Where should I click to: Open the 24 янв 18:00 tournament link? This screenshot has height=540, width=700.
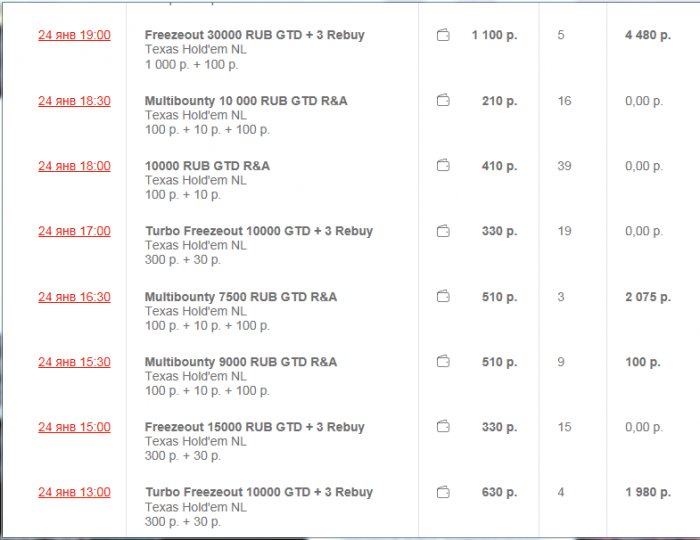pos(74,166)
